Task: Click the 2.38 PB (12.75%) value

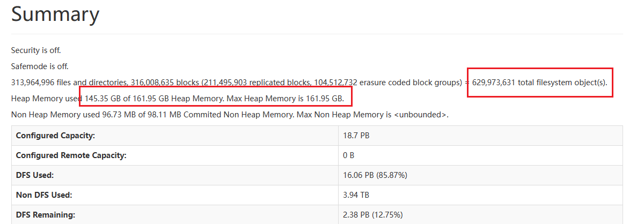Action: [x=373, y=215]
